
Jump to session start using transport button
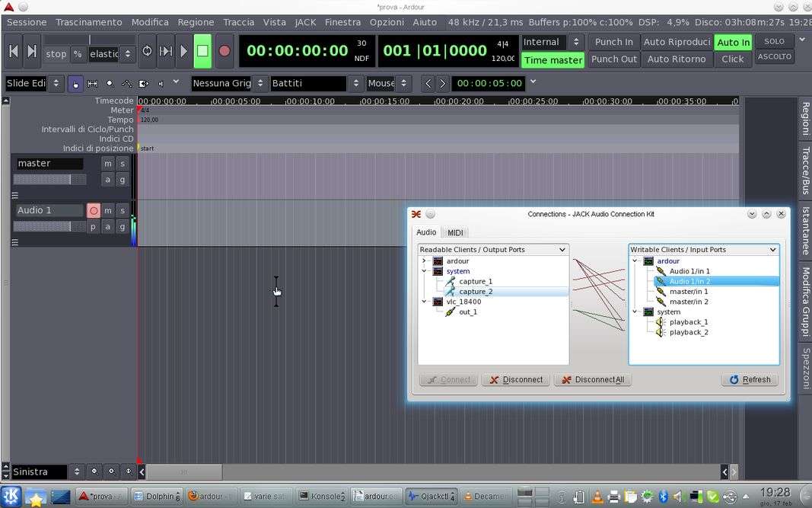click(13, 51)
